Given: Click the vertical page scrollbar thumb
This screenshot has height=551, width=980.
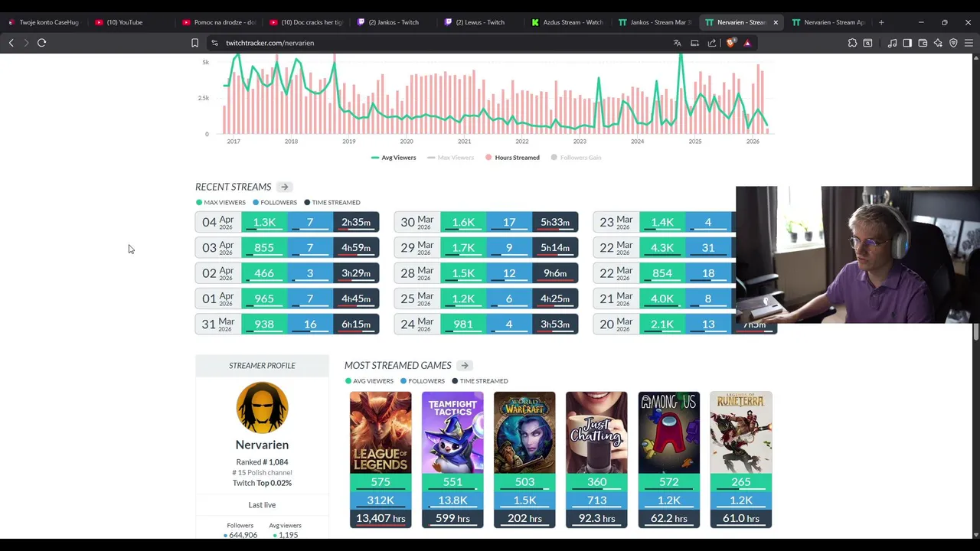Looking at the screenshot, I should (x=976, y=332).
